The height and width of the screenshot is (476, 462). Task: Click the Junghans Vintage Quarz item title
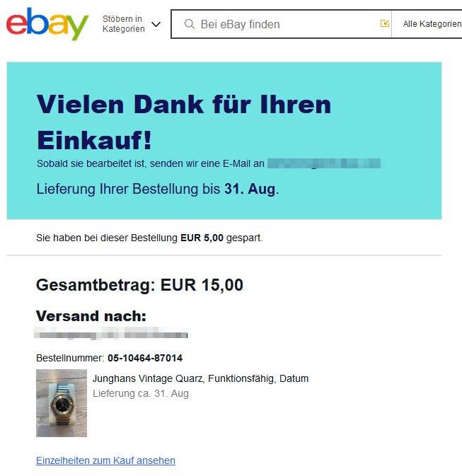pyautogui.click(x=200, y=378)
